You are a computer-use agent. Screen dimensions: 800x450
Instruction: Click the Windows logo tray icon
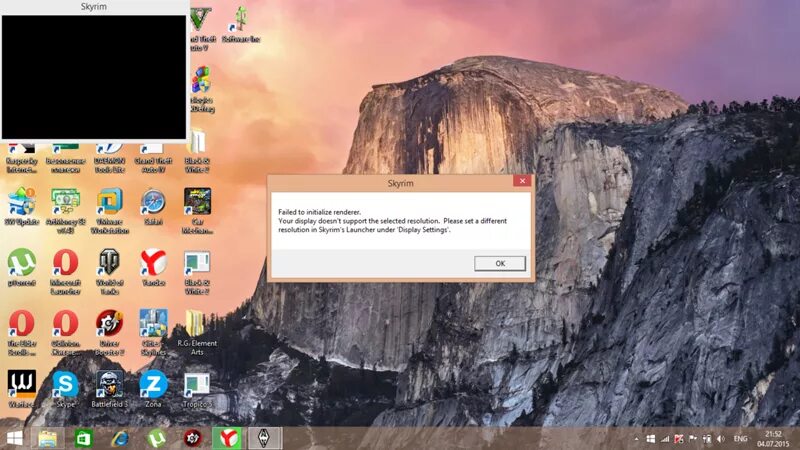(651, 439)
